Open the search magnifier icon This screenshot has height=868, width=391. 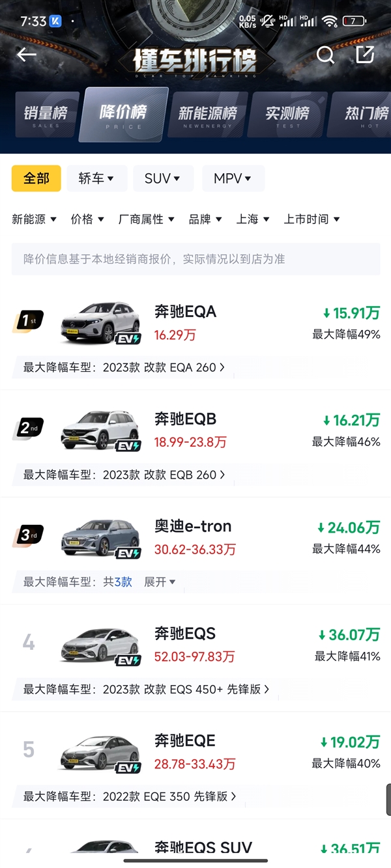pos(325,55)
